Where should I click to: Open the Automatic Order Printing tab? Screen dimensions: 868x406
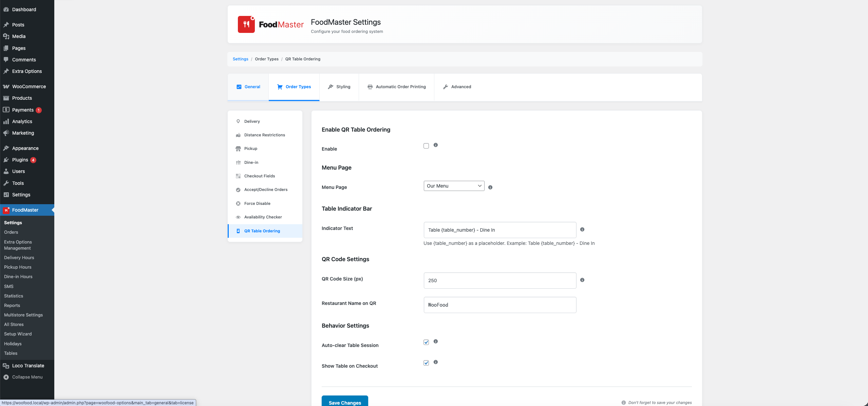[396, 86]
